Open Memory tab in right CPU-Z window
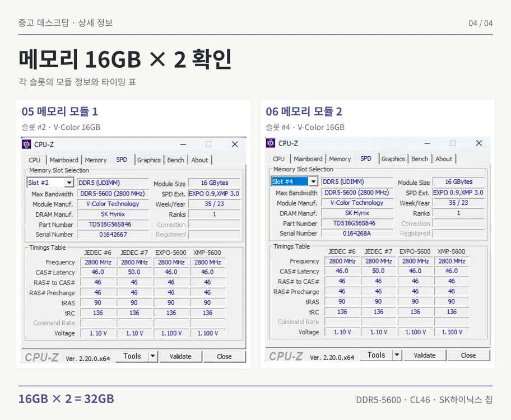The width and height of the screenshot is (511, 420). coord(340,158)
